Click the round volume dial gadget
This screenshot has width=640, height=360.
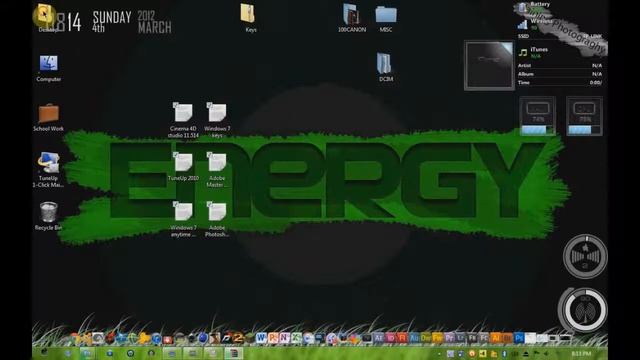585,256
